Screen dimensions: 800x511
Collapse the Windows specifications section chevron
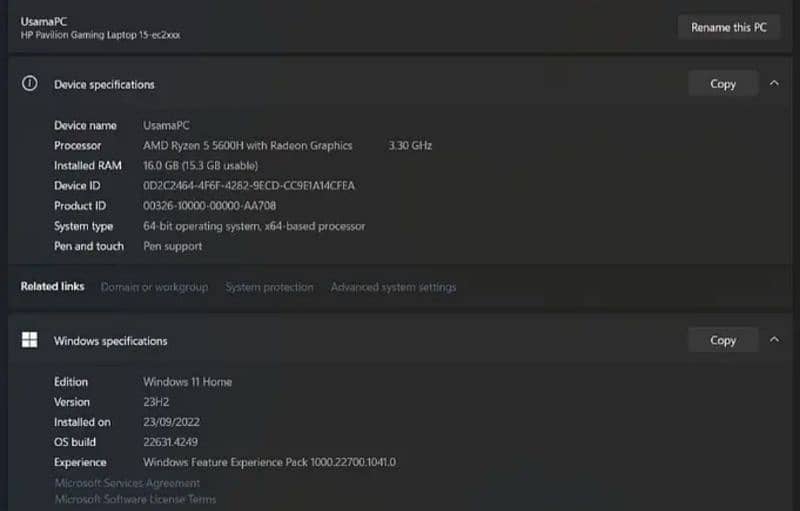click(x=774, y=340)
